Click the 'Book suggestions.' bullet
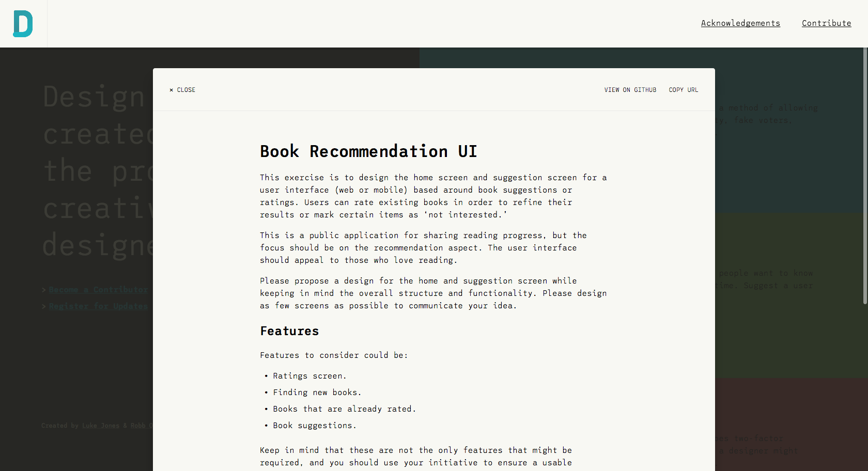This screenshot has height=471, width=868. [315, 426]
